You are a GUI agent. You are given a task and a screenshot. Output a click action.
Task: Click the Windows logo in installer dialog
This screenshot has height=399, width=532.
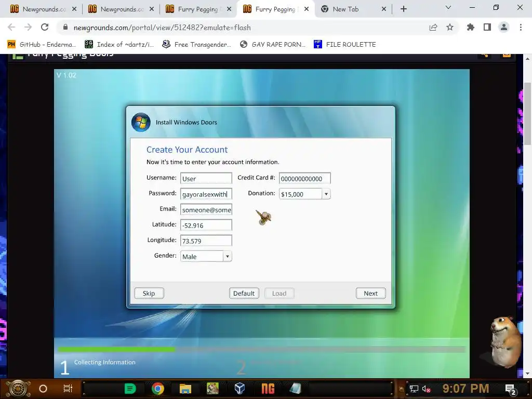(141, 122)
